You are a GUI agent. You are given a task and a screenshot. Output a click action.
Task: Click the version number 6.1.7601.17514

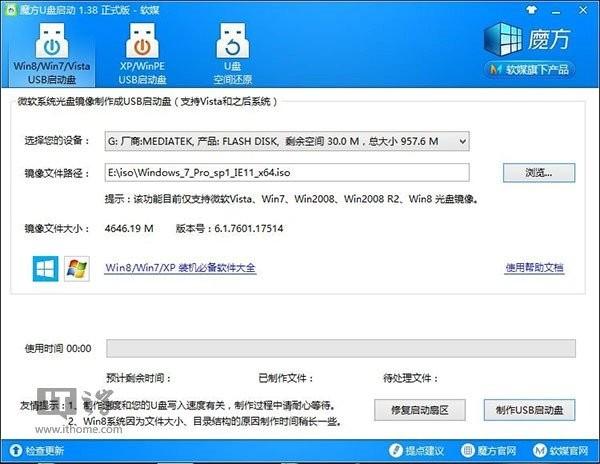point(249,228)
